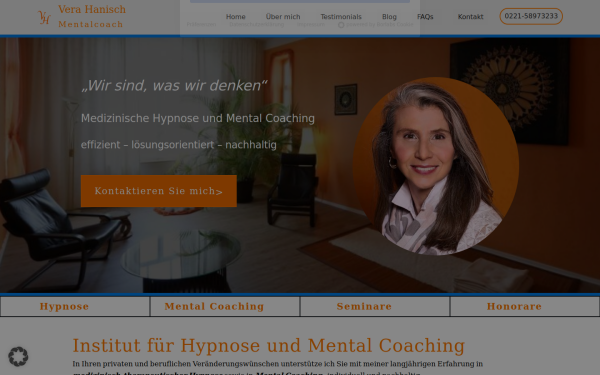
Task: Call the phone number 0221-58973233 button
Action: click(531, 16)
